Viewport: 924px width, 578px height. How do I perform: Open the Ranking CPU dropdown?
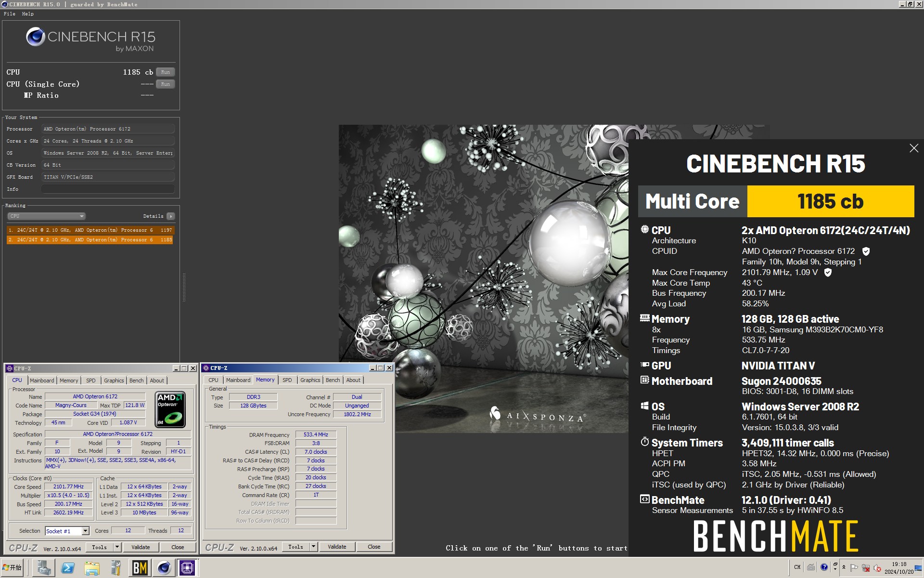pyautogui.click(x=46, y=216)
